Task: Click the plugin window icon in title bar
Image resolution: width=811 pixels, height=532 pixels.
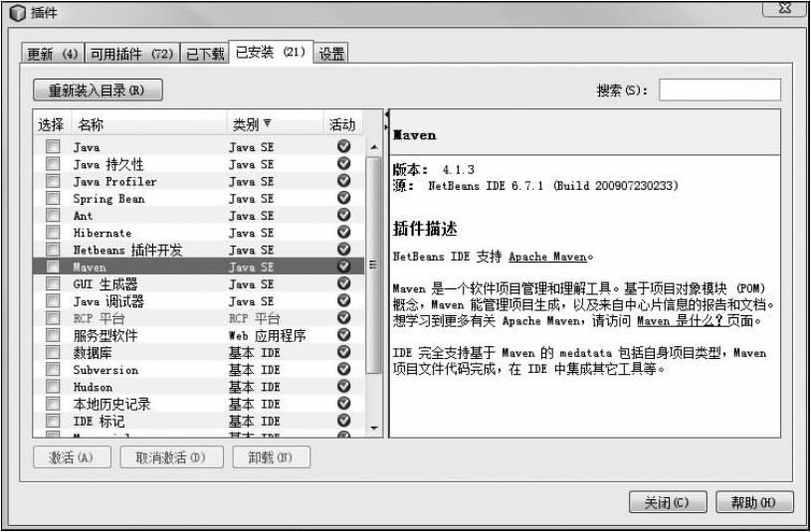Action: [13, 11]
